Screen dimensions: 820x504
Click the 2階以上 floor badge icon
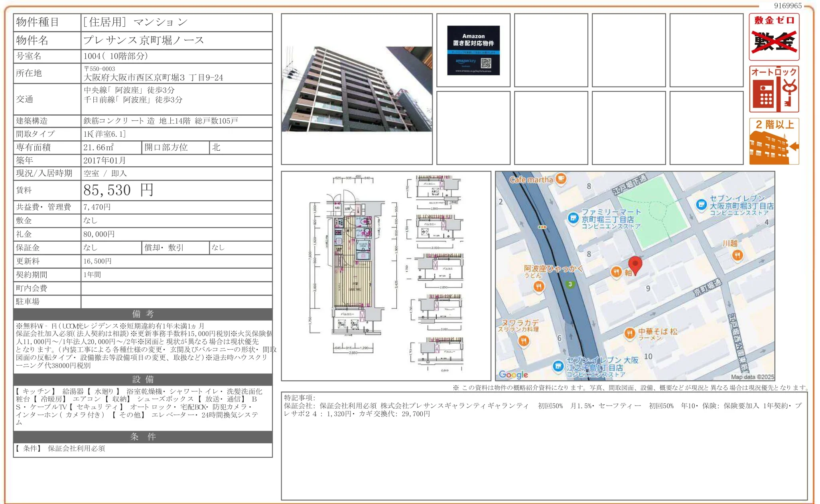point(774,141)
